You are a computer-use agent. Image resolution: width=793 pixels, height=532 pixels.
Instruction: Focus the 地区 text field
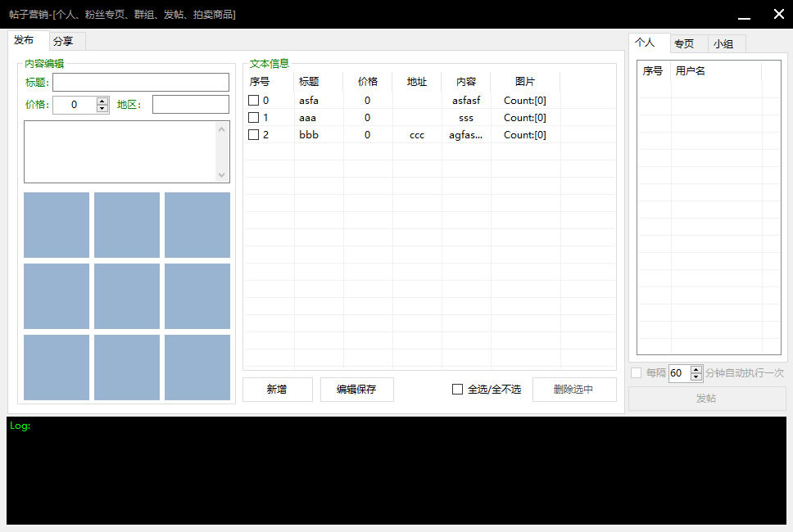tap(190, 105)
